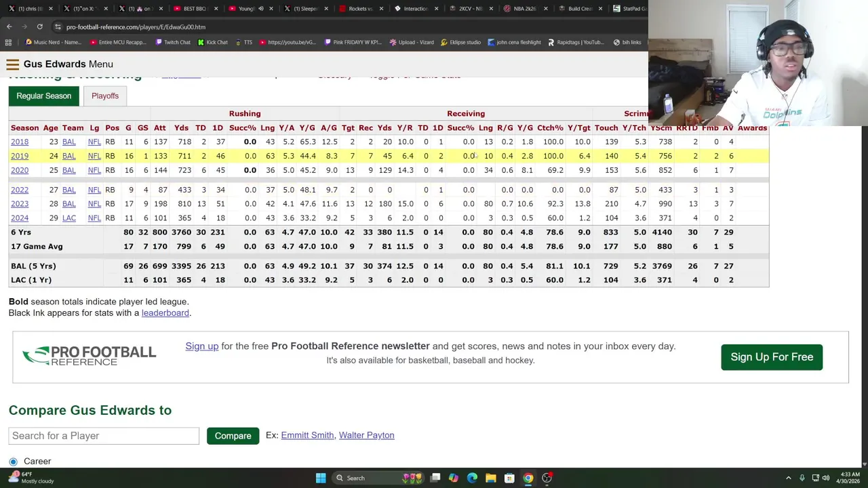Open the browser apps grid icon

(8, 42)
